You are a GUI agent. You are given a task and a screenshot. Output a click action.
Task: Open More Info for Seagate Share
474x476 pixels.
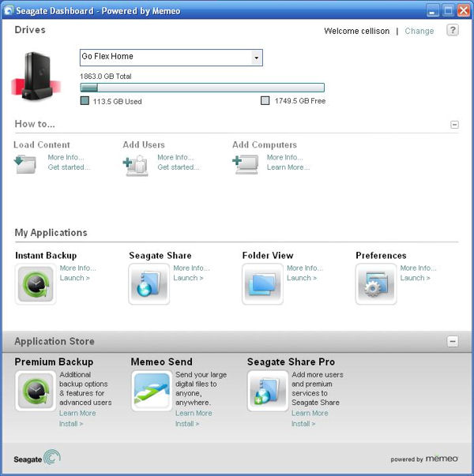click(x=191, y=268)
